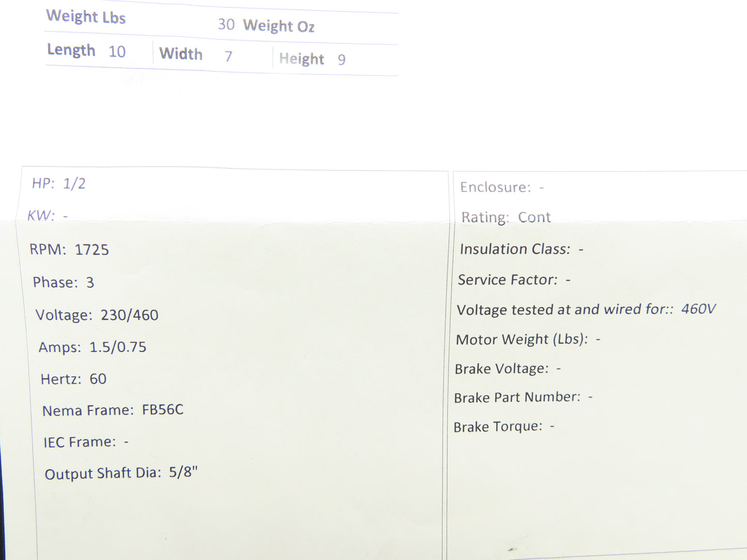Click the Motor Weight (Lbs) row

click(527, 339)
